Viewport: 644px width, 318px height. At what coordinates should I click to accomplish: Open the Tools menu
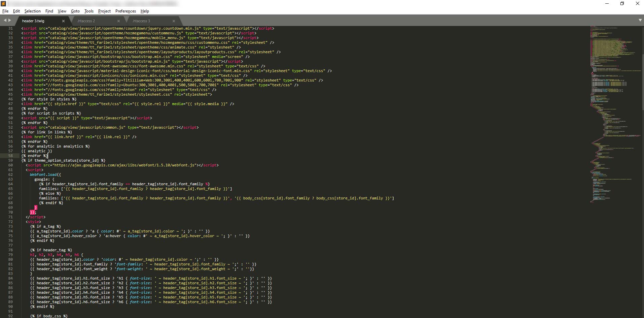tap(89, 11)
